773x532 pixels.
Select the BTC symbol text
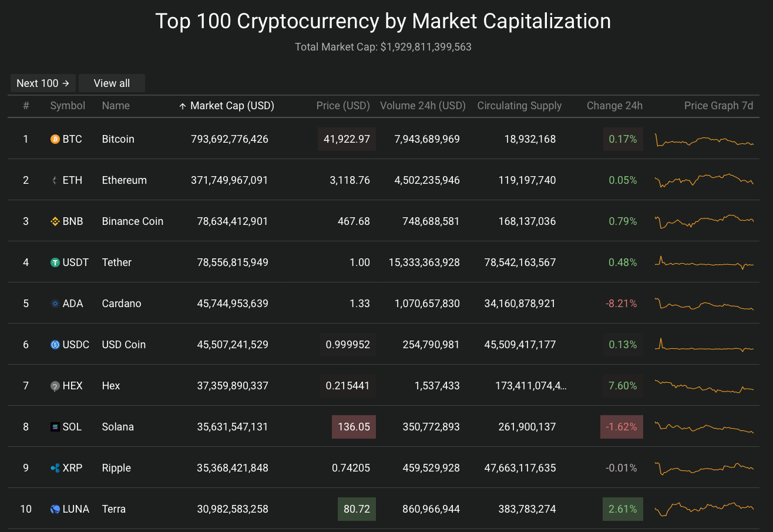(x=72, y=139)
